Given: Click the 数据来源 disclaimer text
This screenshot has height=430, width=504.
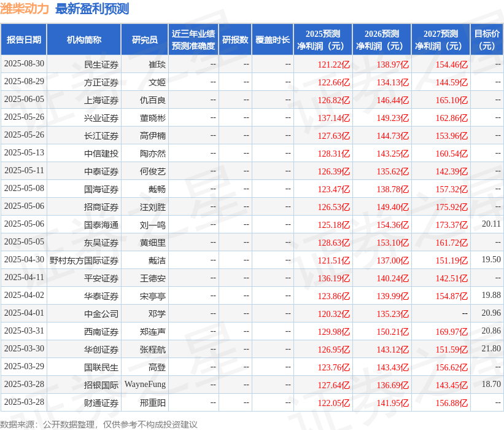Looking at the screenshot, I should pyautogui.click(x=99, y=424).
